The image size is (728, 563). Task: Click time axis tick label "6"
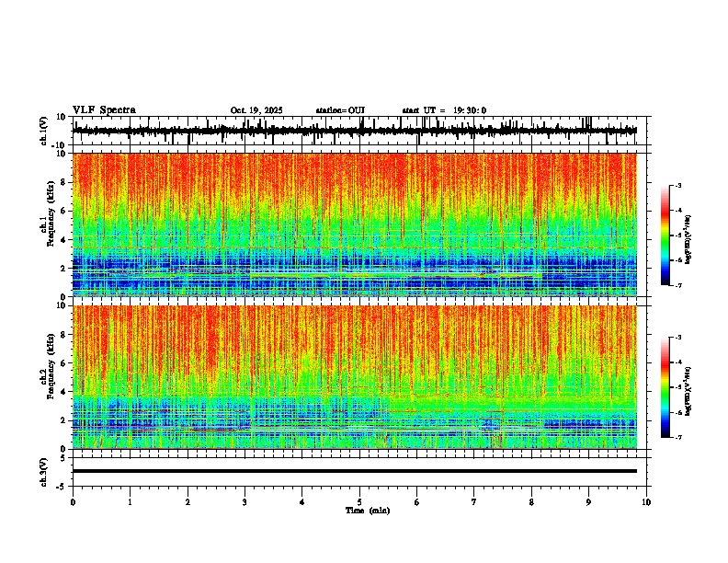tap(417, 502)
